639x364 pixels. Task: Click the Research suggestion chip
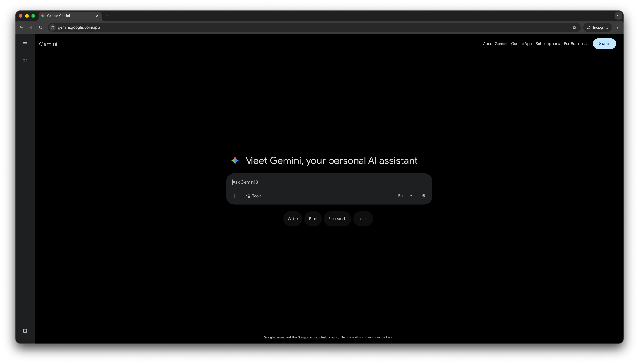[x=337, y=219]
